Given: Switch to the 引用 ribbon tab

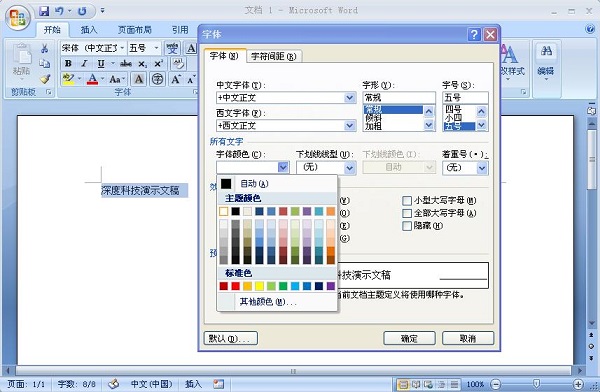Looking at the screenshot, I should (x=179, y=29).
